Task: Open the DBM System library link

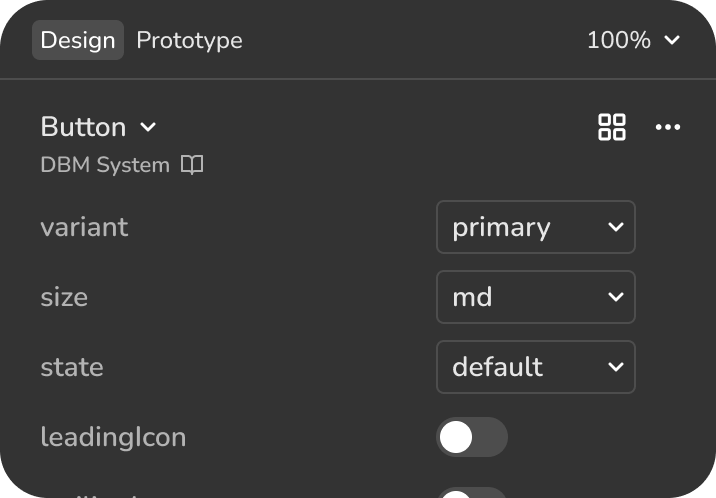Action: click(x=105, y=165)
